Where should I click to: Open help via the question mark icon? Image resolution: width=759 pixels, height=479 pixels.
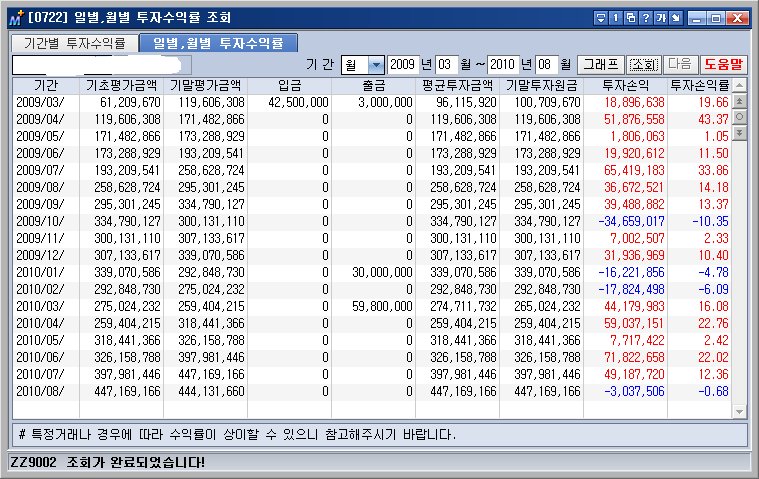(x=646, y=18)
